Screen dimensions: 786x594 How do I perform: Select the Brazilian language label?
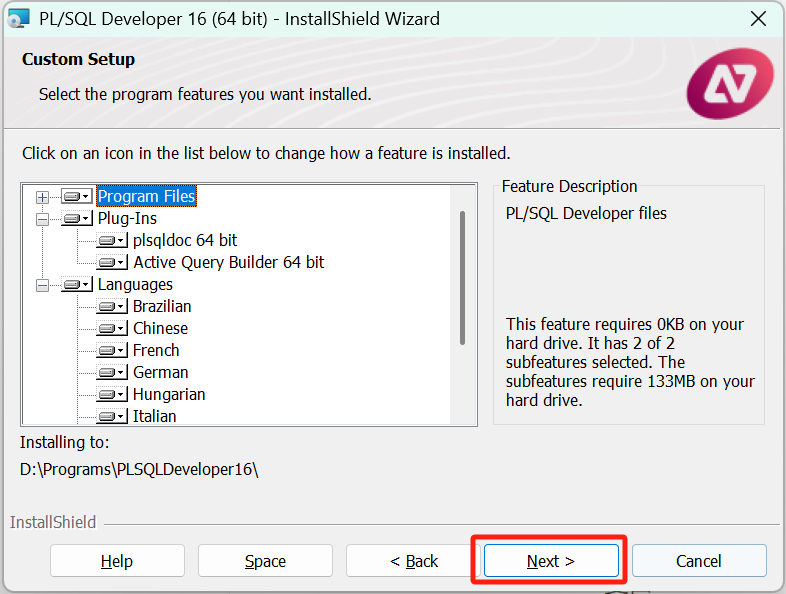[162, 307]
